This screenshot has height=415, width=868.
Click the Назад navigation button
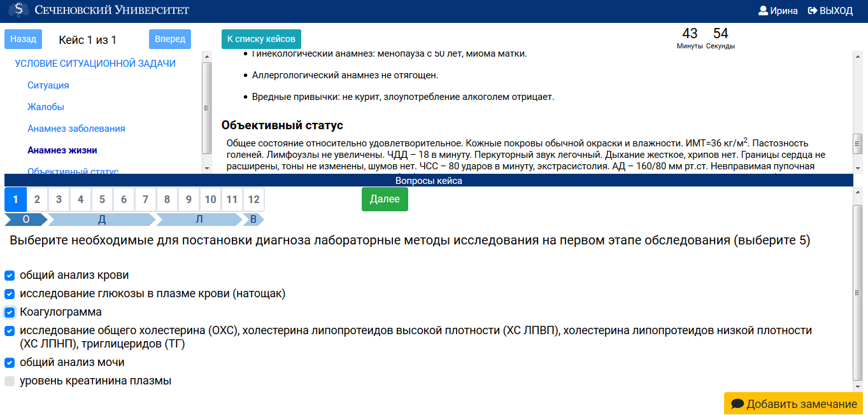(x=23, y=39)
